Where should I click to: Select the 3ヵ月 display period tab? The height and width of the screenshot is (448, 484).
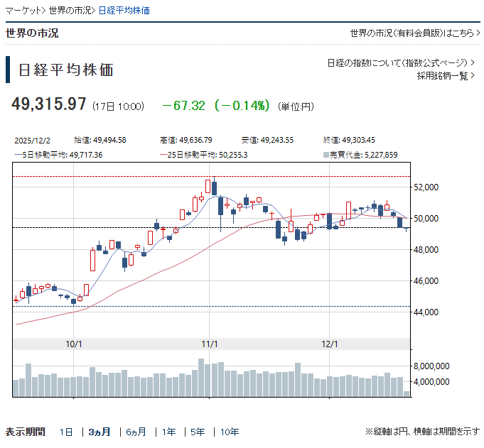point(100,432)
